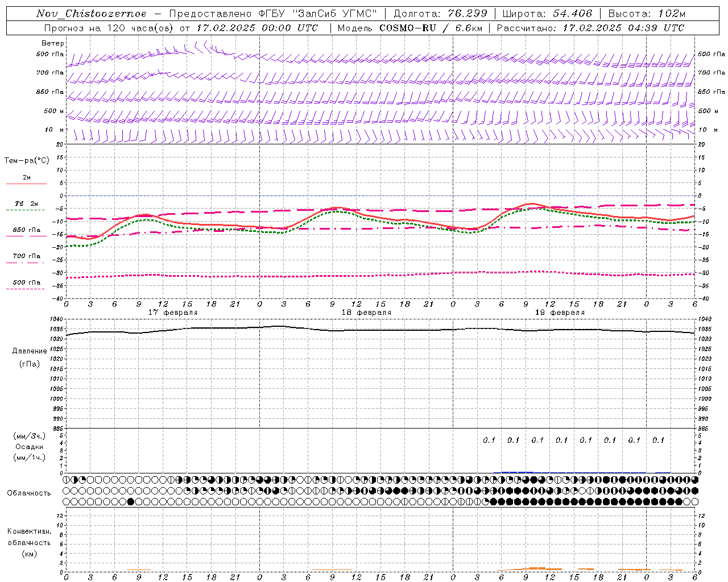Click the 19 февраля date label

pyautogui.click(x=560, y=313)
